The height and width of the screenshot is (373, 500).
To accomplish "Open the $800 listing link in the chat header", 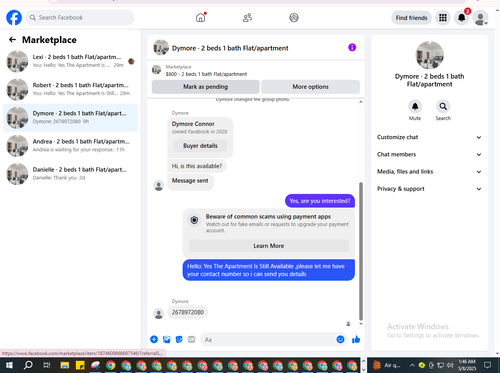I will (x=206, y=74).
